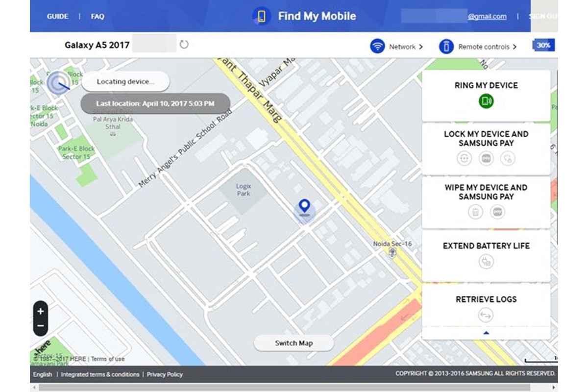Screen dimensions: 588x392
Task: Select Lock My Device and Samsung Pay title
Action: click(486, 139)
